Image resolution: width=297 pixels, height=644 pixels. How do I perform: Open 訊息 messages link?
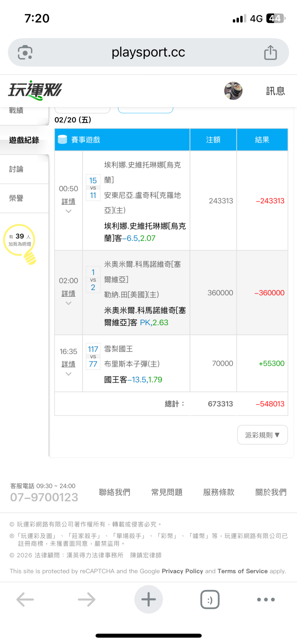pos(275,91)
